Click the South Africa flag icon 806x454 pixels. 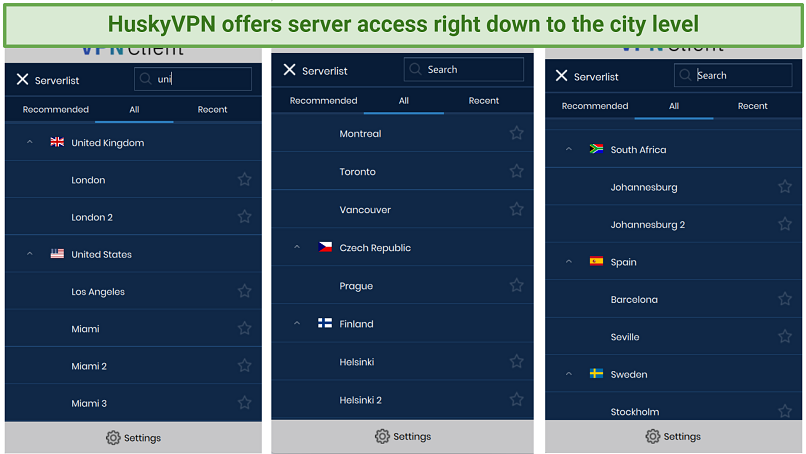click(596, 149)
